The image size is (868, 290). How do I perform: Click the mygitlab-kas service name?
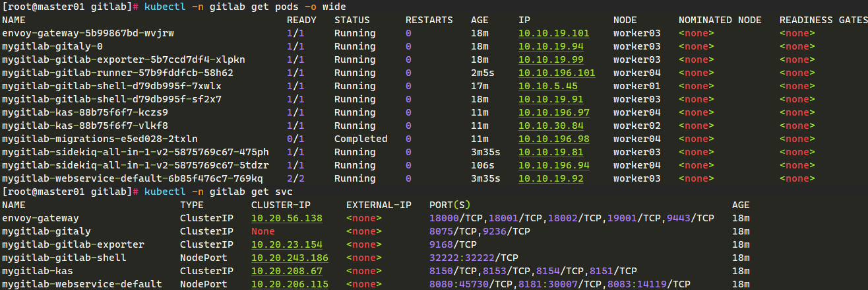(x=39, y=271)
